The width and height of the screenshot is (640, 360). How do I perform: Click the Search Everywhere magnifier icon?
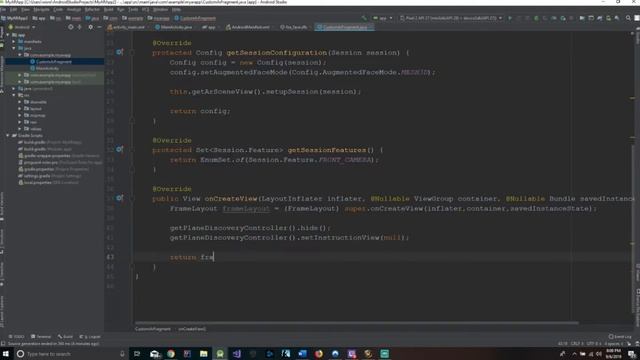coord(628,18)
